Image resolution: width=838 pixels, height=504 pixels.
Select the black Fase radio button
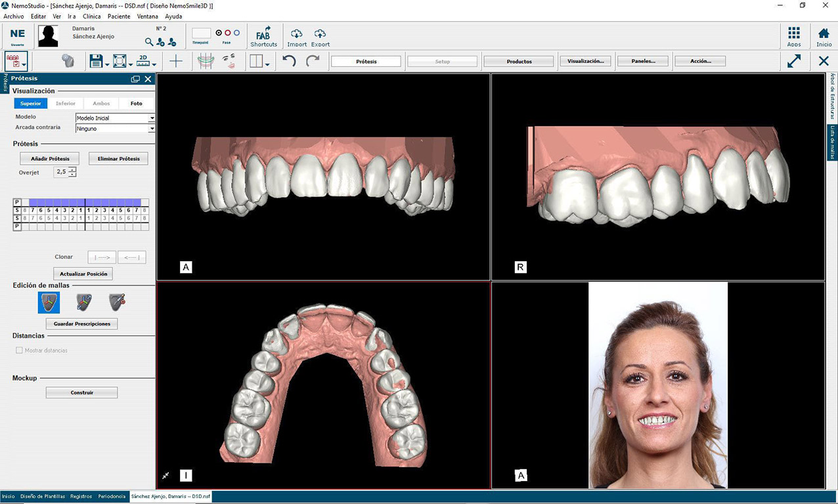(219, 33)
